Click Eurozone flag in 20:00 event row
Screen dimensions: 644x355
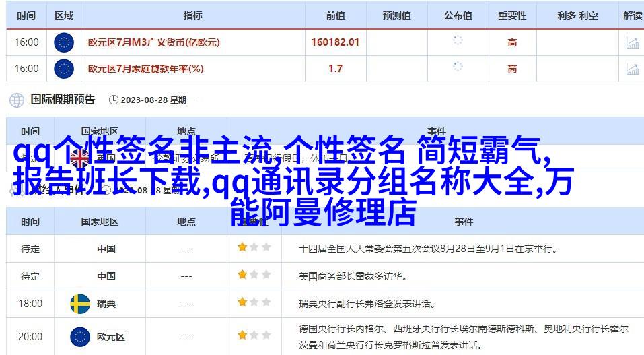click(79, 337)
